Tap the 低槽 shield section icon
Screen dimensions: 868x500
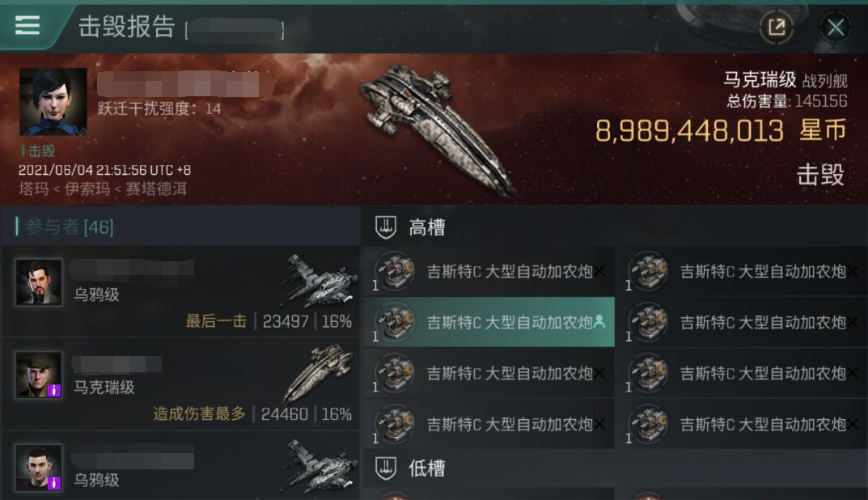(x=386, y=468)
